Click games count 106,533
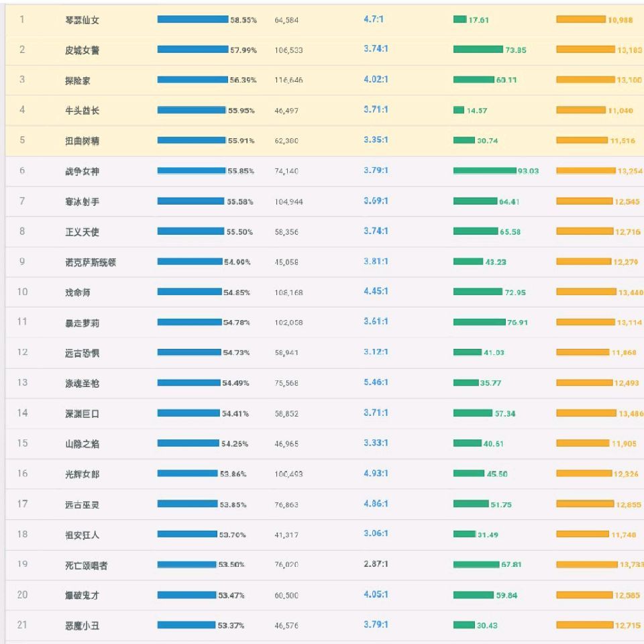 (288, 50)
